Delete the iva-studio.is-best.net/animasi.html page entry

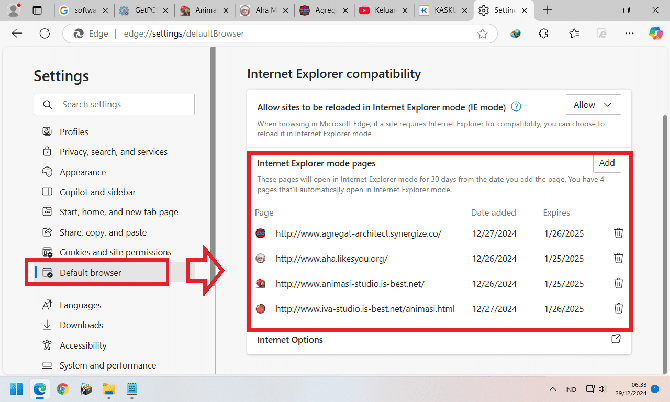(618, 308)
